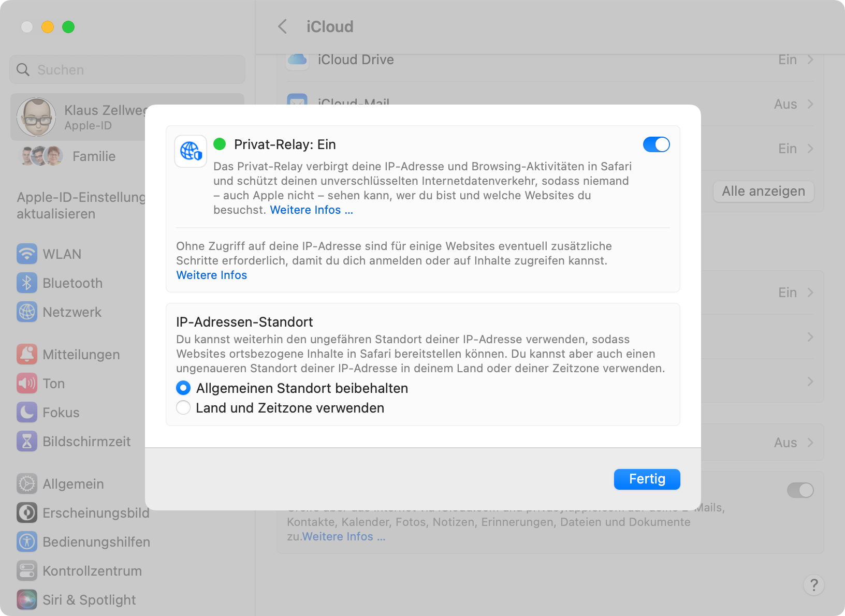Click the green zoom window button
Viewport: 845px width, 616px height.
click(68, 27)
